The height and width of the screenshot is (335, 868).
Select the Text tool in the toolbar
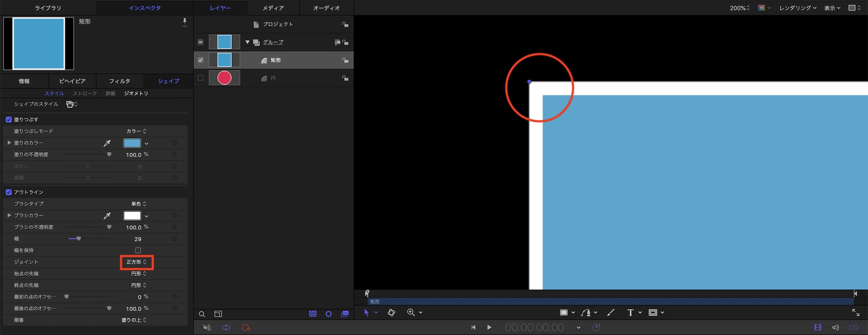pyautogui.click(x=630, y=312)
